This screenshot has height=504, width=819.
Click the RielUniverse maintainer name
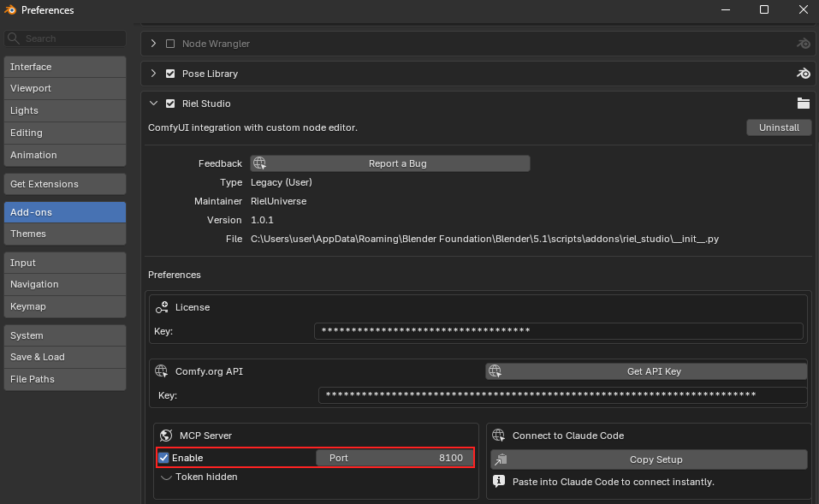pyautogui.click(x=278, y=201)
